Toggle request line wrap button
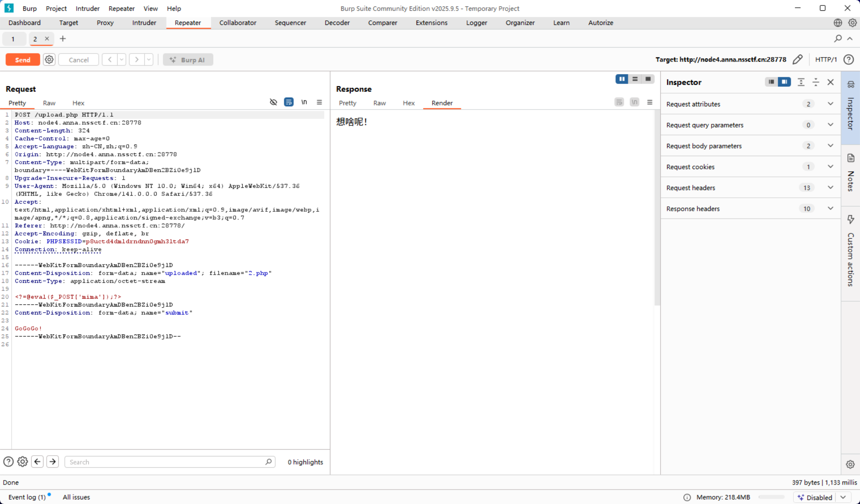Viewport: 860px width, 504px height. [x=289, y=102]
